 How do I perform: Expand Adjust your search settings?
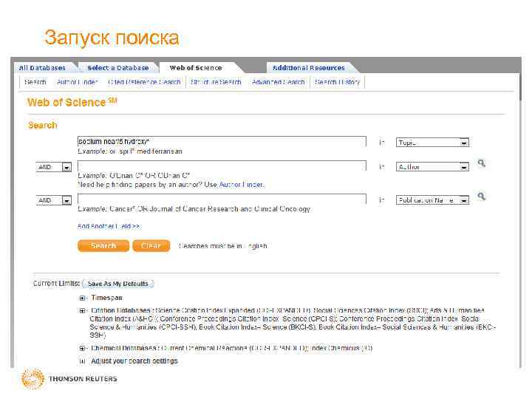(82, 361)
